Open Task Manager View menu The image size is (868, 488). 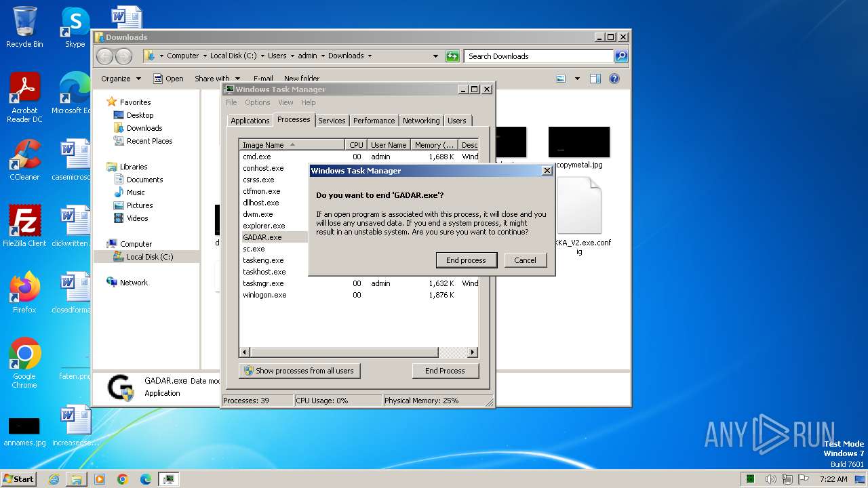pyautogui.click(x=285, y=102)
